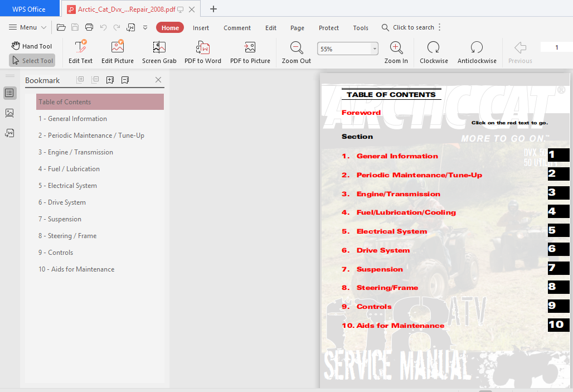Click the Print icon
The image size is (573, 392).
pos(89,27)
